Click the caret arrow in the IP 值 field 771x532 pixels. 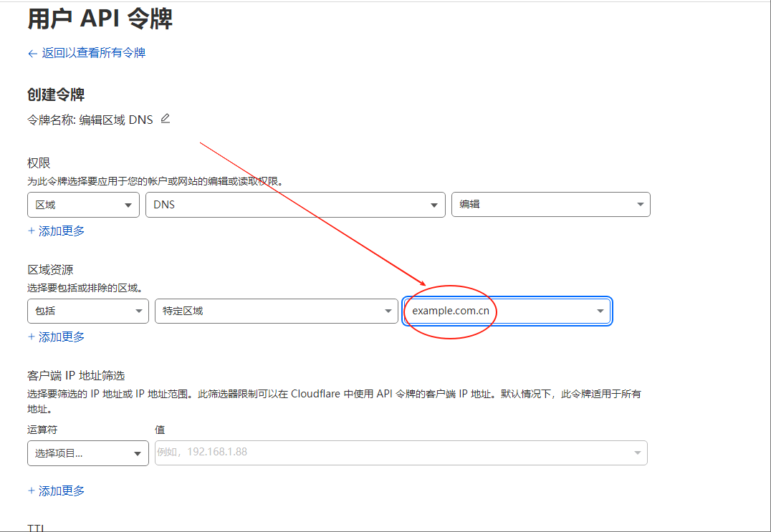(x=637, y=453)
